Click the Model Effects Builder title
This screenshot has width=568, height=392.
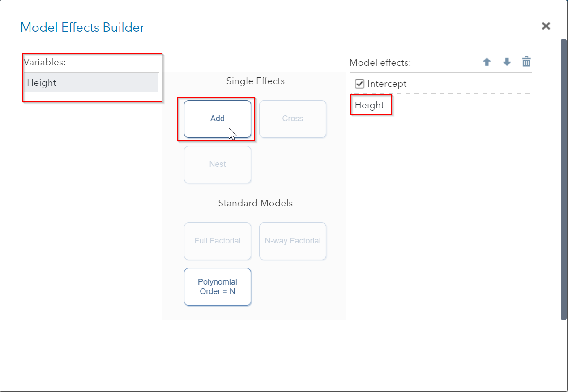point(82,27)
